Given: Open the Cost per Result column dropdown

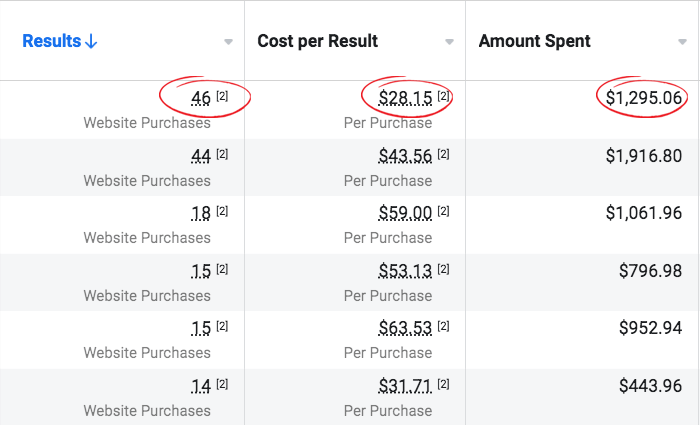Looking at the screenshot, I should pyautogui.click(x=450, y=42).
